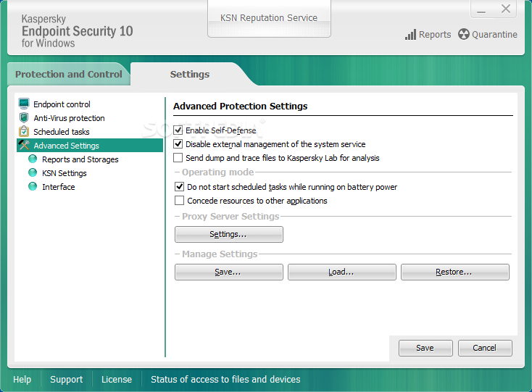Image resolution: width=532 pixels, height=392 pixels.
Task: Open Interface subsection
Action: 59,187
